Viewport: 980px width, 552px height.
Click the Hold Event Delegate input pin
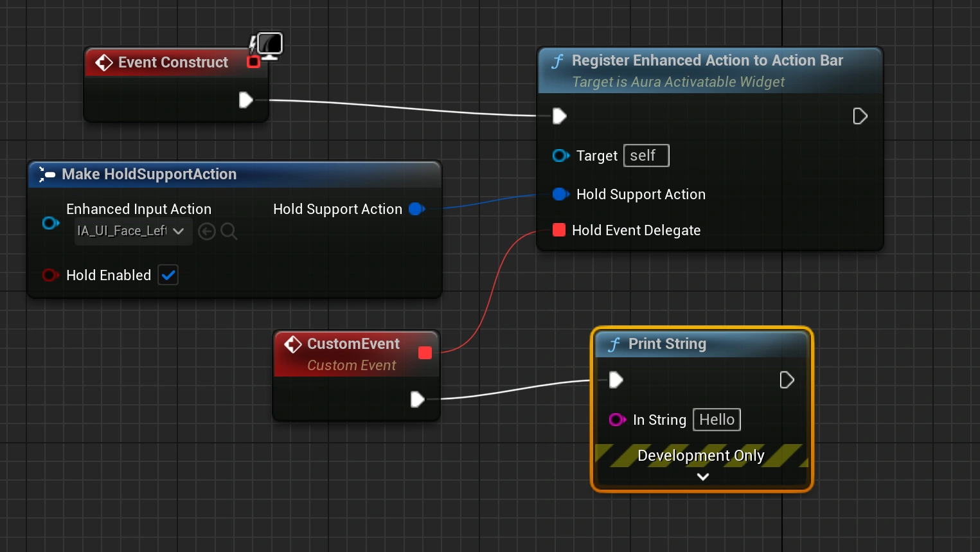559,230
